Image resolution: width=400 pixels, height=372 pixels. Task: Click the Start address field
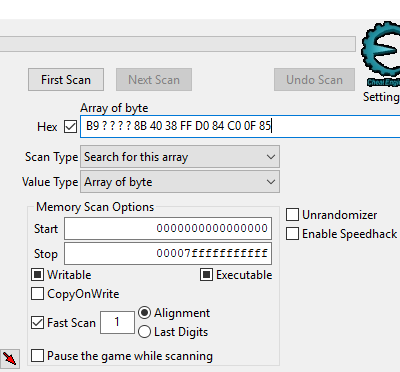coord(168,229)
